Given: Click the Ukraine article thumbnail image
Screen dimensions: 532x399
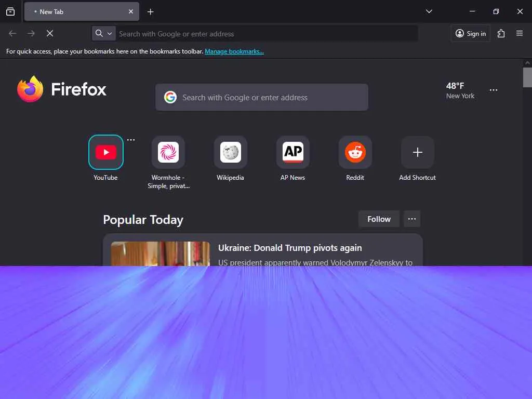Looking at the screenshot, I should [x=161, y=254].
